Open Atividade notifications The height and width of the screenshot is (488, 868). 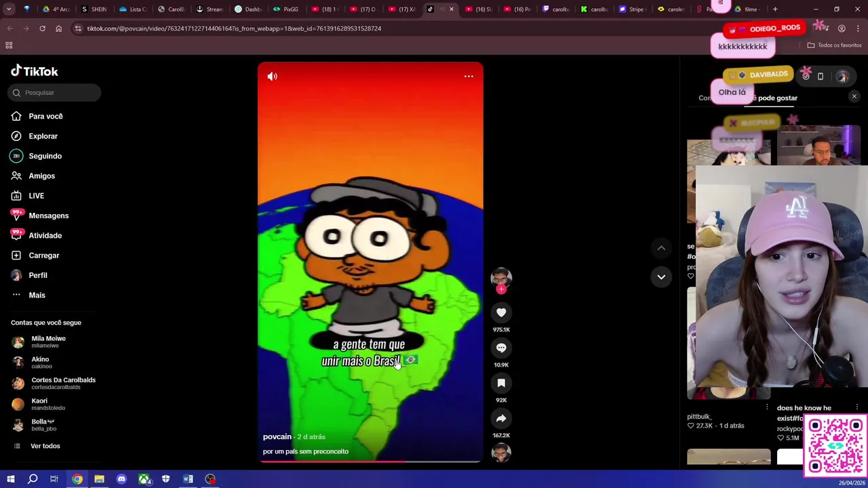[45, 235]
